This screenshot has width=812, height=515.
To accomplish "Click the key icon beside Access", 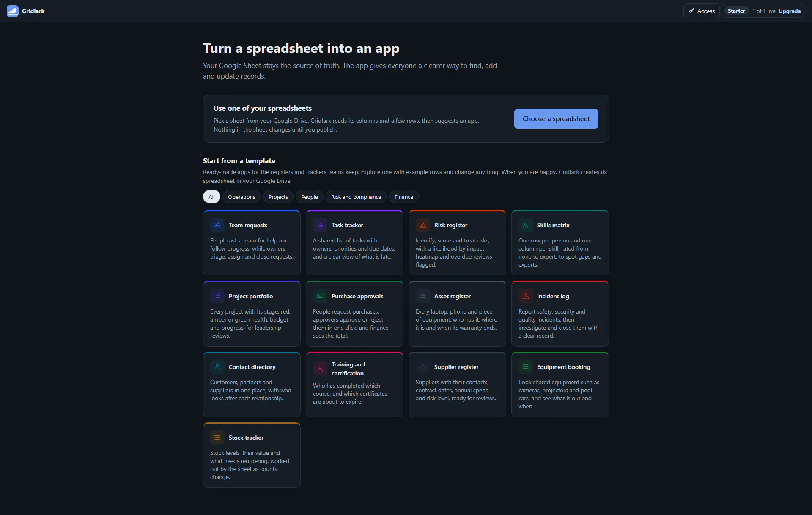I will (691, 11).
